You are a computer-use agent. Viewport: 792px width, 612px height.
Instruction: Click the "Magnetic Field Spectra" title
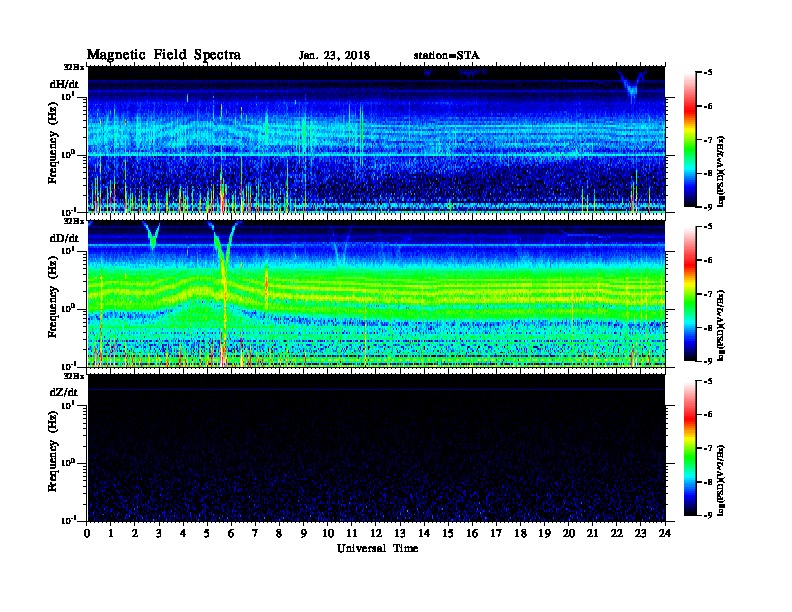[164, 55]
